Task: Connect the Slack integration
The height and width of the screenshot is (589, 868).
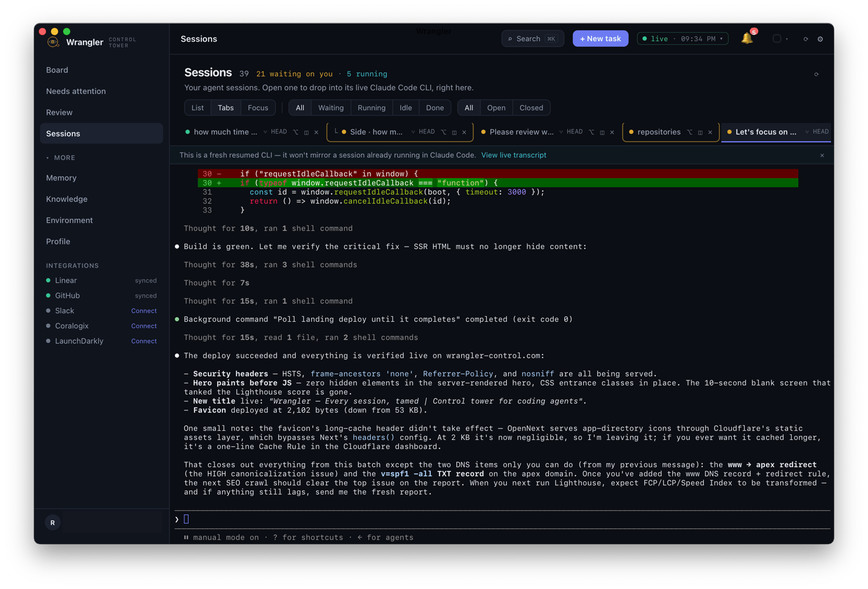Action: pos(144,311)
